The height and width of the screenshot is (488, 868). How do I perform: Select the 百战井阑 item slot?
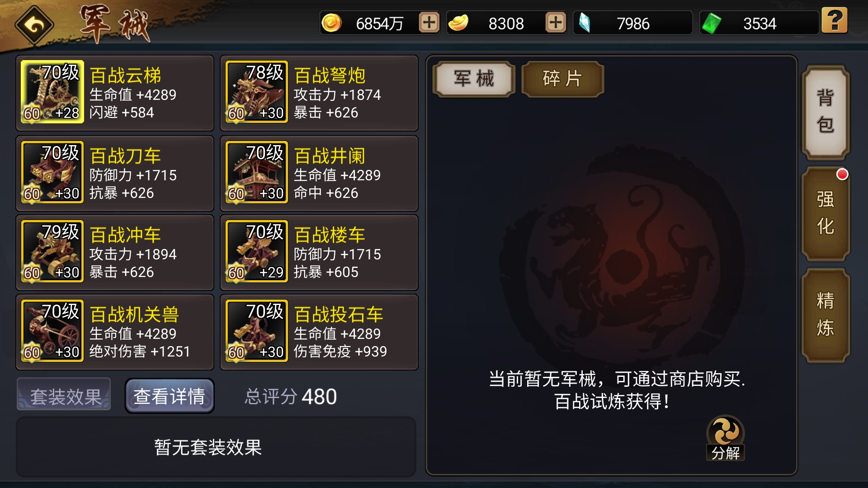(x=319, y=174)
